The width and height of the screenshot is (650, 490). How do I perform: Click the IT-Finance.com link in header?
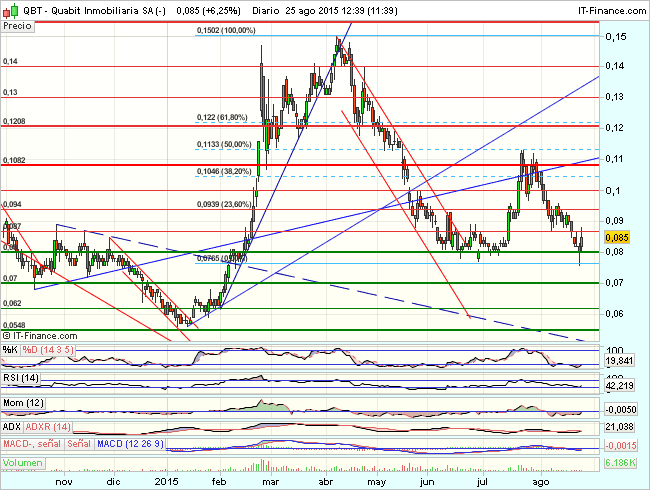coord(612,11)
